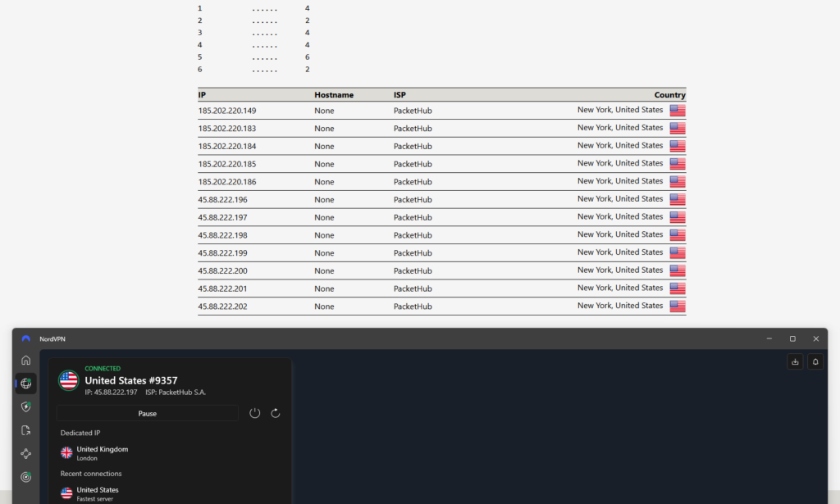This screenshot has width=840, height=504.
Task: Select the IP address 185.202.220.149
Action: (227, 111)
